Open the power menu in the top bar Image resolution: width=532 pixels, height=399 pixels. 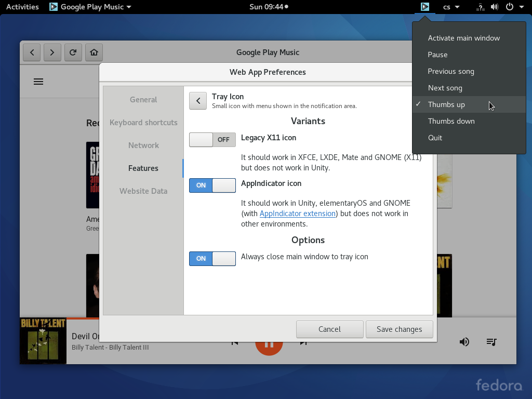click(514, 7)
